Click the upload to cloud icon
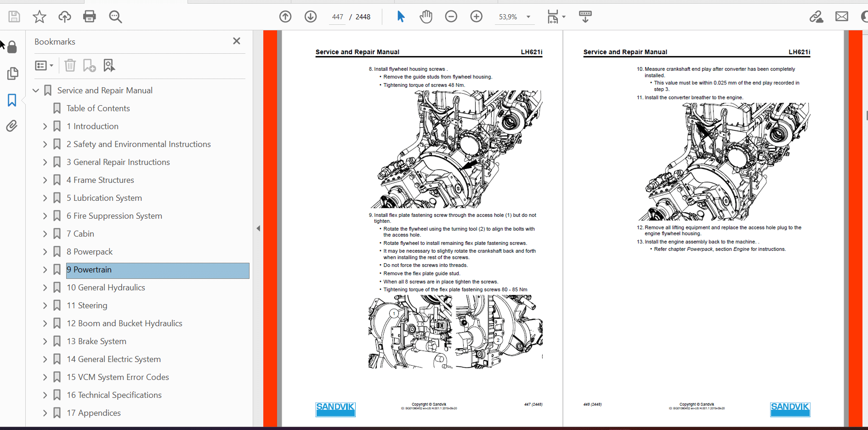Viewport: 868px width, 430px height. coord(64,17)
